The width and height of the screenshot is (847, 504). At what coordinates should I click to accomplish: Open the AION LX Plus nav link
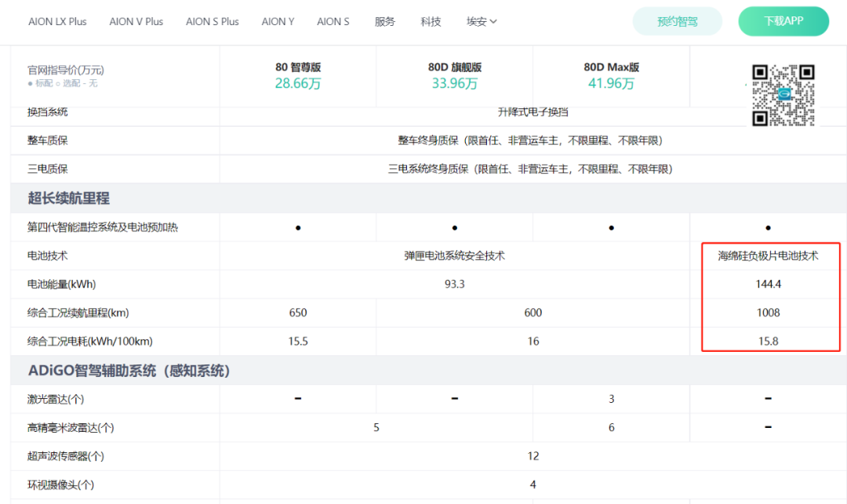click(x=57, y=21)
